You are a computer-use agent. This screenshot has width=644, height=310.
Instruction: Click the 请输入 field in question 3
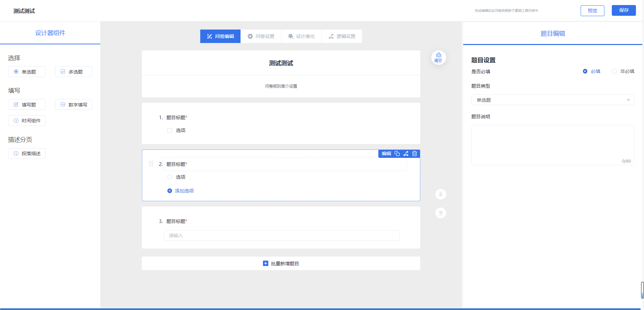(282, 235)
